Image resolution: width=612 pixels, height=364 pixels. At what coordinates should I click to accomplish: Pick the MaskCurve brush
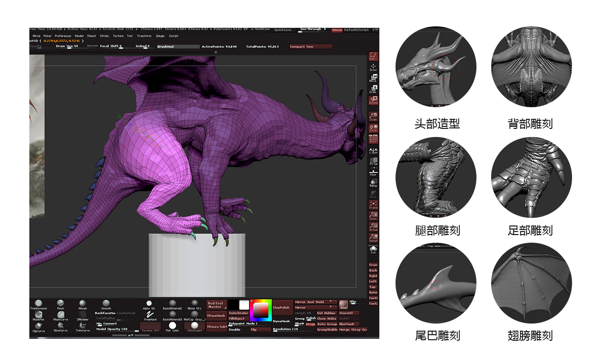coord(60,315)
